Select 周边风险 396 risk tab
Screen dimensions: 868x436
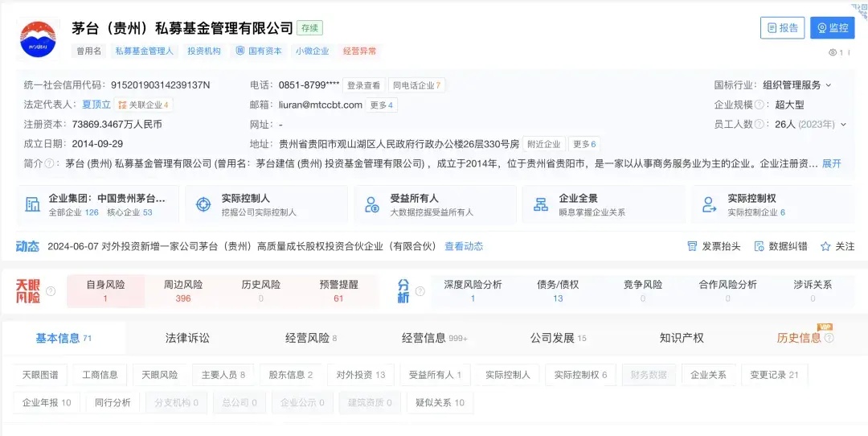coord(183,291)
